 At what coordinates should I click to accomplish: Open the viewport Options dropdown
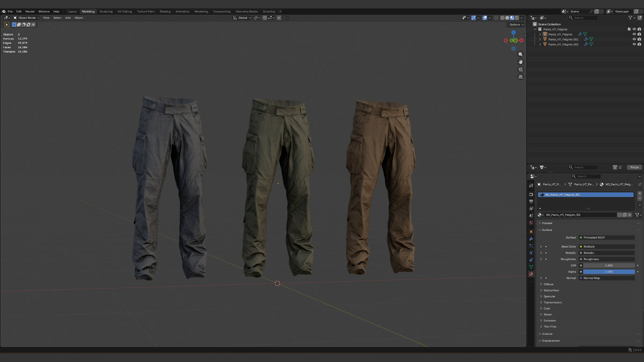coord(516,25)
